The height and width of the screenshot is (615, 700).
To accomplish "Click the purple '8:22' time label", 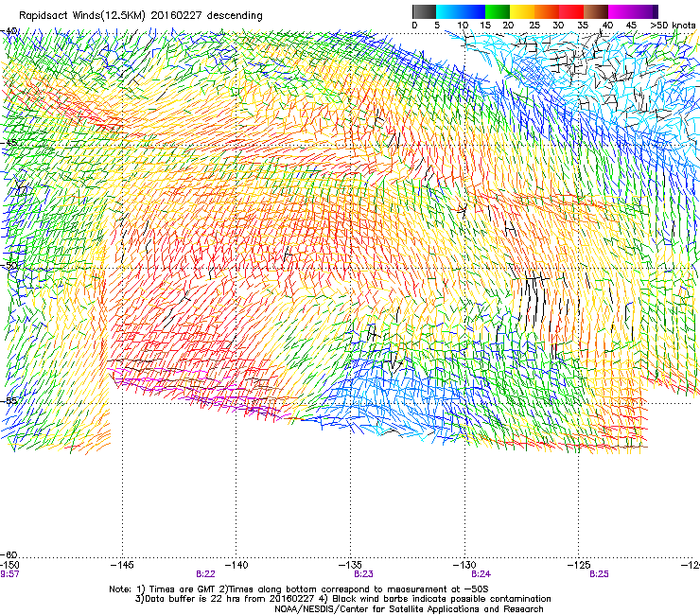I will pos(205,574).
